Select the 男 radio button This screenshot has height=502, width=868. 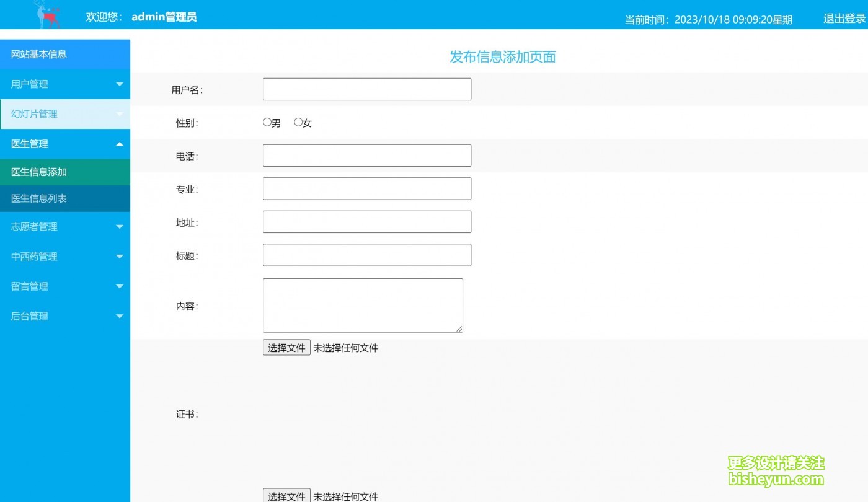(267, 123)
